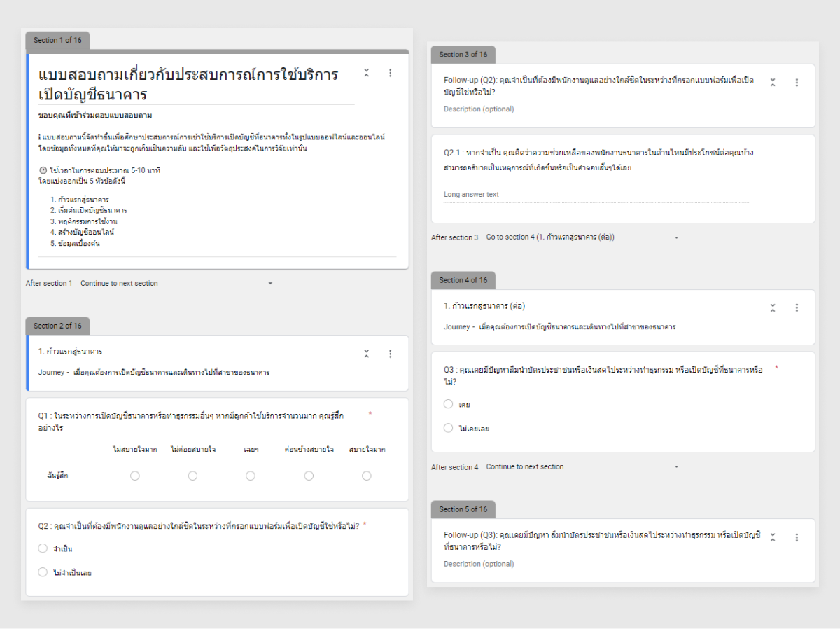
Task: Choose 'สบายใจมาก' radio in Q1 grid
Action: point(366,476)
